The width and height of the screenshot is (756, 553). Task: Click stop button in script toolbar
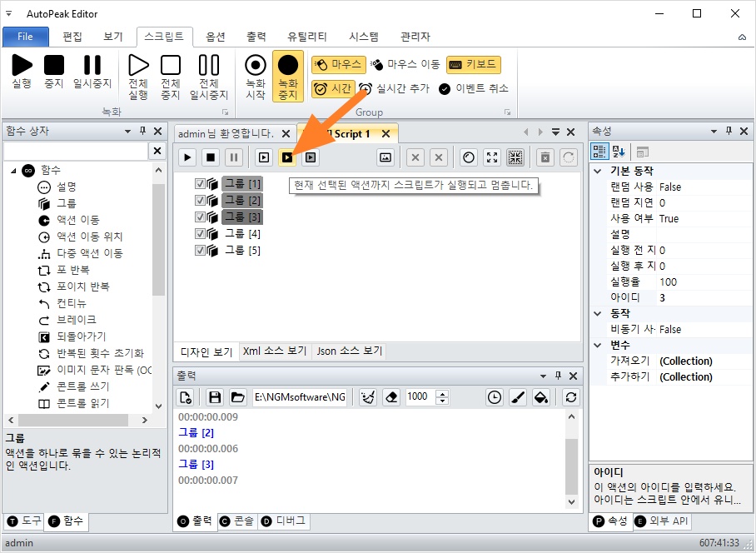tap(211, 157)
